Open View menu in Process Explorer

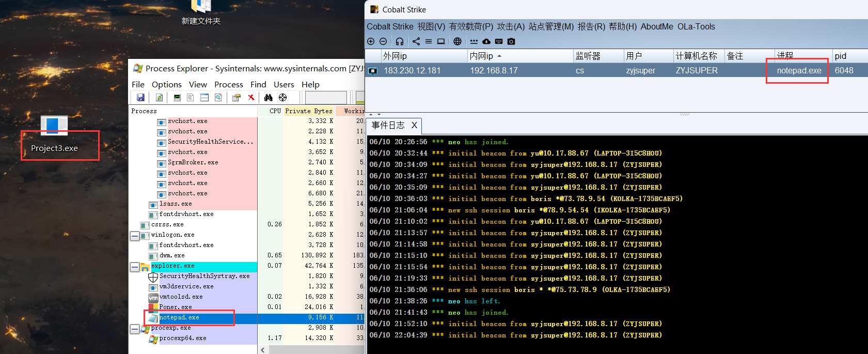(x=198, y=84)
